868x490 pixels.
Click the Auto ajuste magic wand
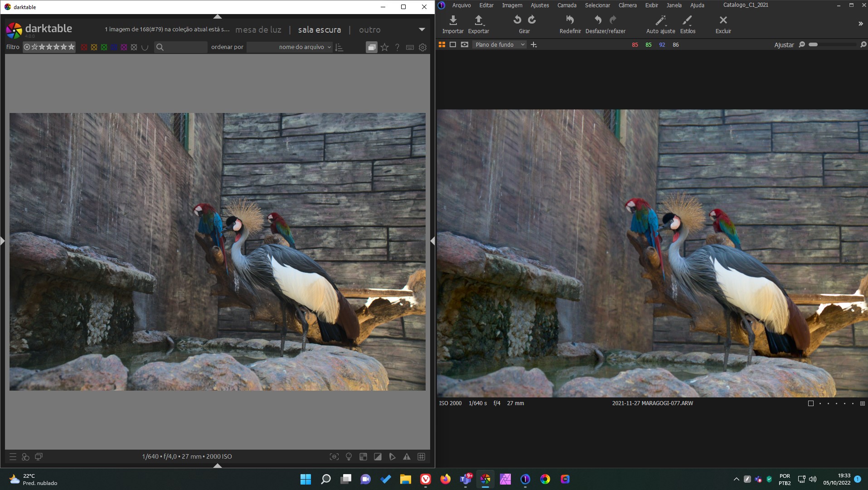point(660,20)
